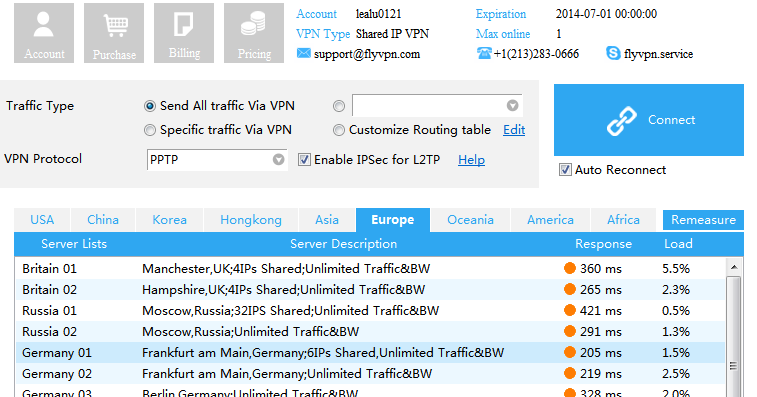Click orange response dot for Russia 02
This screenshot has height=397, width=757.
(570, 331)
